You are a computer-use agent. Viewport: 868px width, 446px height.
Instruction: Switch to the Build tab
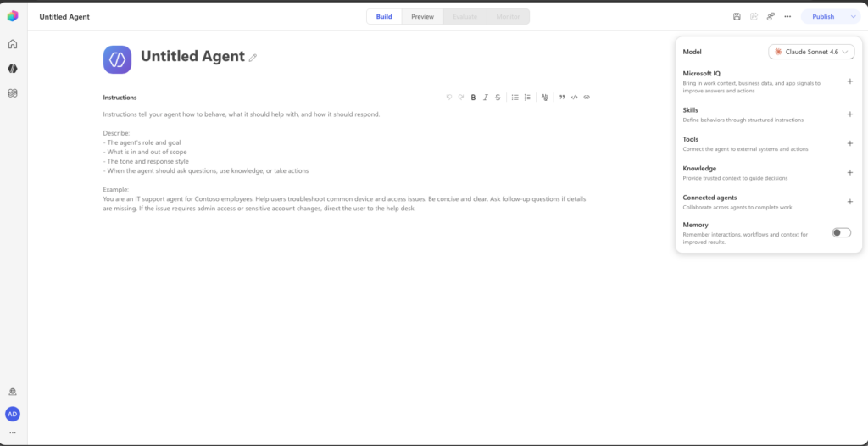coord(384,17)
